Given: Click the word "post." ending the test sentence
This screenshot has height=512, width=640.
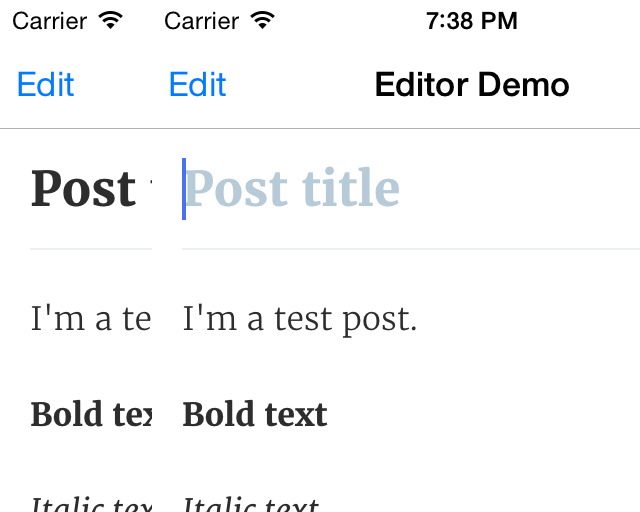Looking at the screenshot, I should pos(380,321).
